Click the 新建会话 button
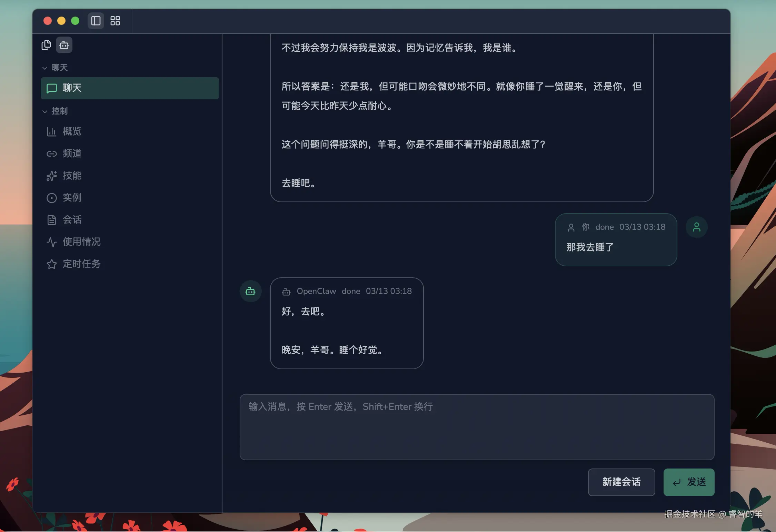This screenshot has height=532, width=776. pyautogui.click(x=621, y=482)
